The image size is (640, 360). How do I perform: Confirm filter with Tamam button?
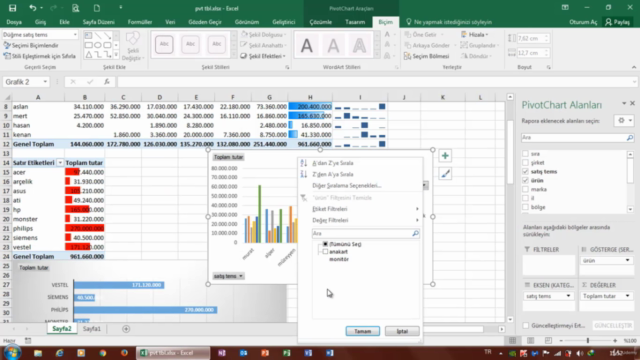pyautogui.click(x=362, y=331)
